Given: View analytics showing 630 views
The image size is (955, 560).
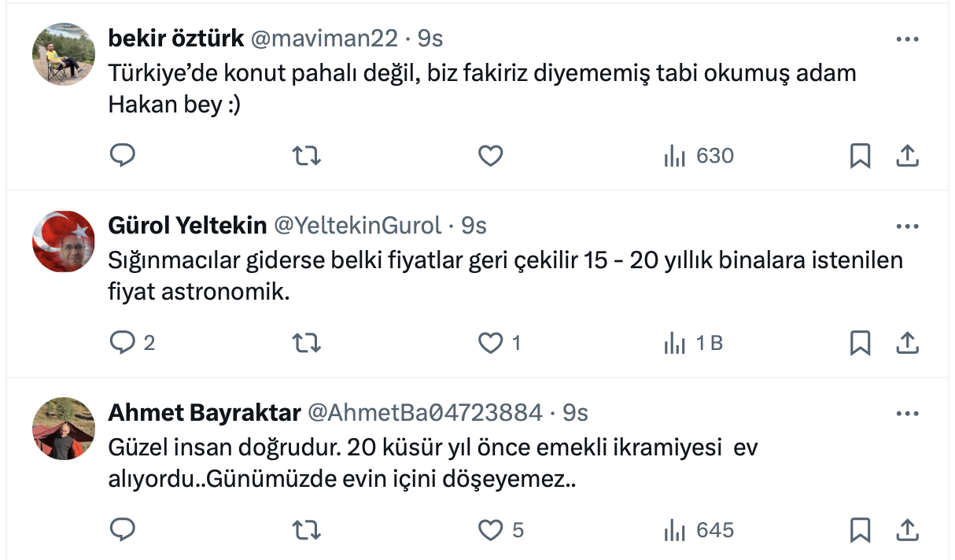Looking at the screenshot, I should pyautogui.click(x=699, y=157).
